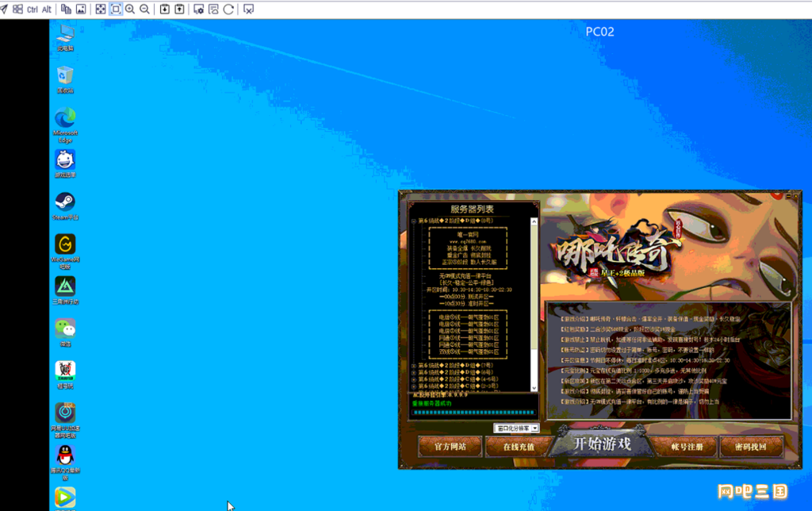Toggle the Ctrl key button in toolbar
Viewport: 812px width, 511px height.
coord(33,9)
